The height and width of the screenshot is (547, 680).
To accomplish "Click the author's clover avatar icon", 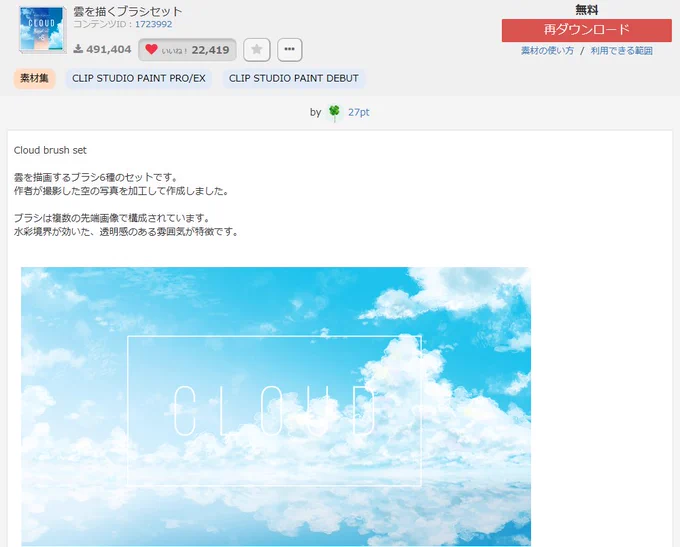I will click(334, 112).
